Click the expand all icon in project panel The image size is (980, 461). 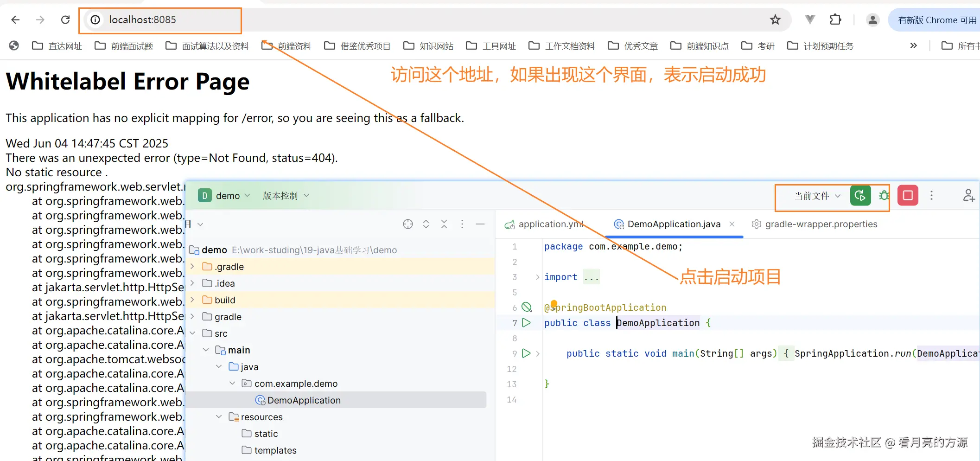click(x=426, y=224)
